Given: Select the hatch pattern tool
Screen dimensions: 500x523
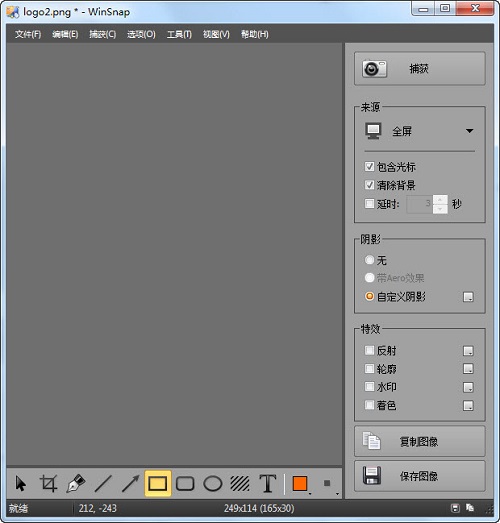Looking at the screenshot, I should click(x=240, y=483).
